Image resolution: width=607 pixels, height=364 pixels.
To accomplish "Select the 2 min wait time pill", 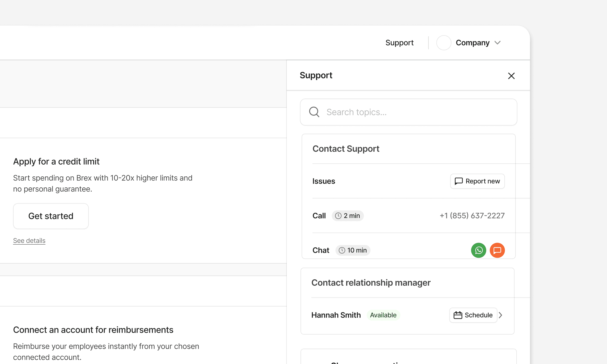I will click(x=348, y=216).
